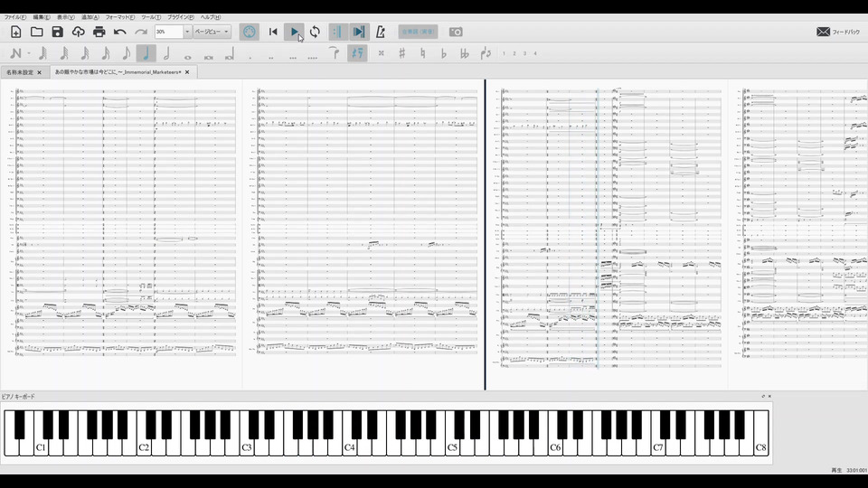Rewind playback to the start
Viewport: 868px width, 488px height.
(x=273, y=33)
